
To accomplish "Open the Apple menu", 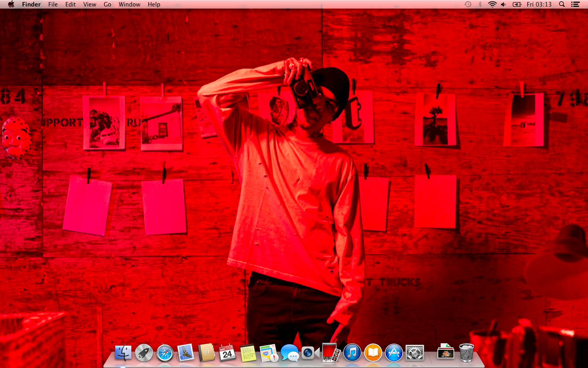I will tap(11, 4).
